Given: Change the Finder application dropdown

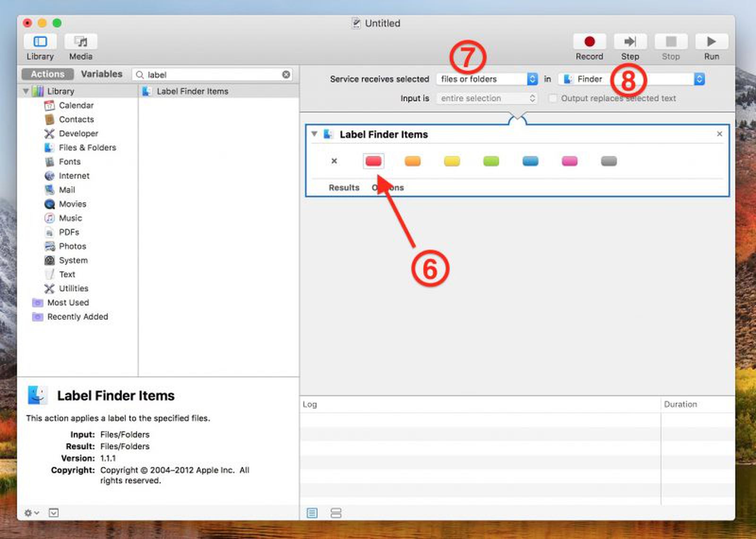Looking at the screenshot, I should 700,79.
